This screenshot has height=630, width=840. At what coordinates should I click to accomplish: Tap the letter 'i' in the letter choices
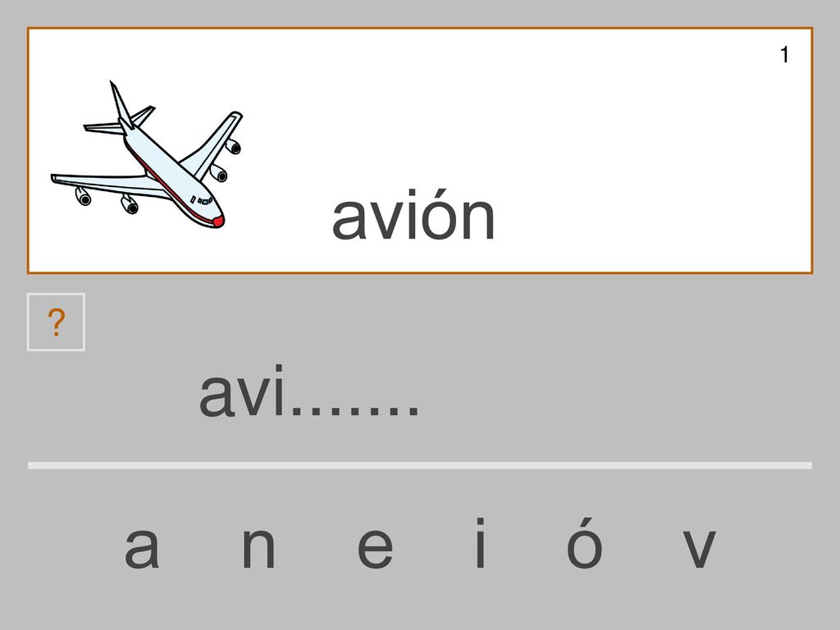481,542
